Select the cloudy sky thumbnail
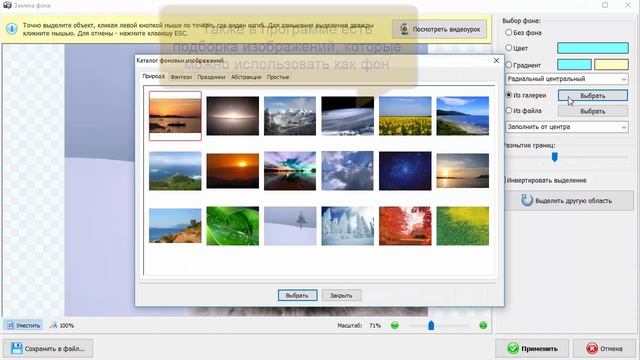640x360 pixels. point(347,171)
